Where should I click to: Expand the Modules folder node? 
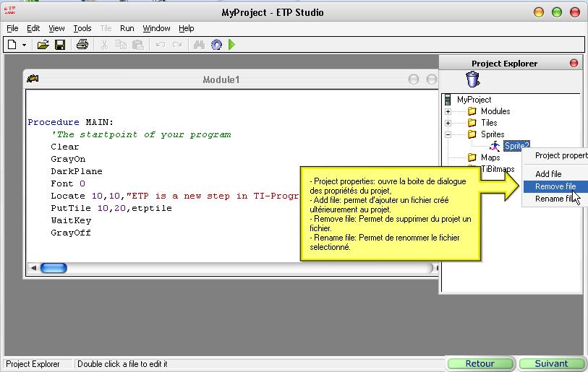click(448, 112)
